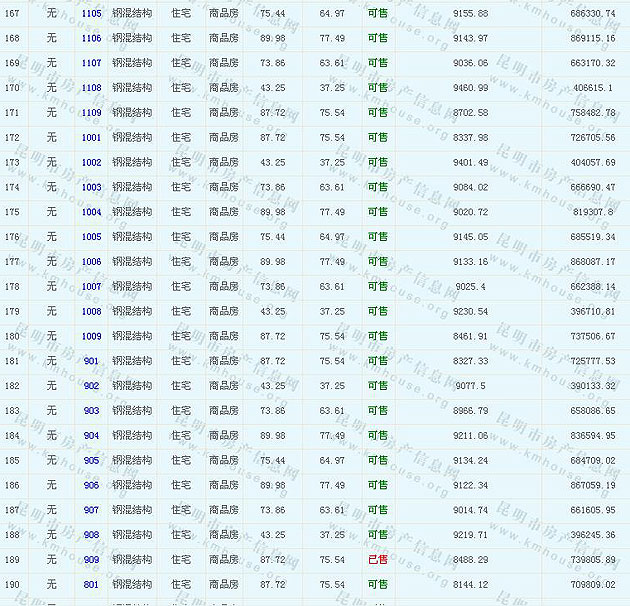Open details for room 1108
This screenshot has width=630, height=606.
coord(91,88)
